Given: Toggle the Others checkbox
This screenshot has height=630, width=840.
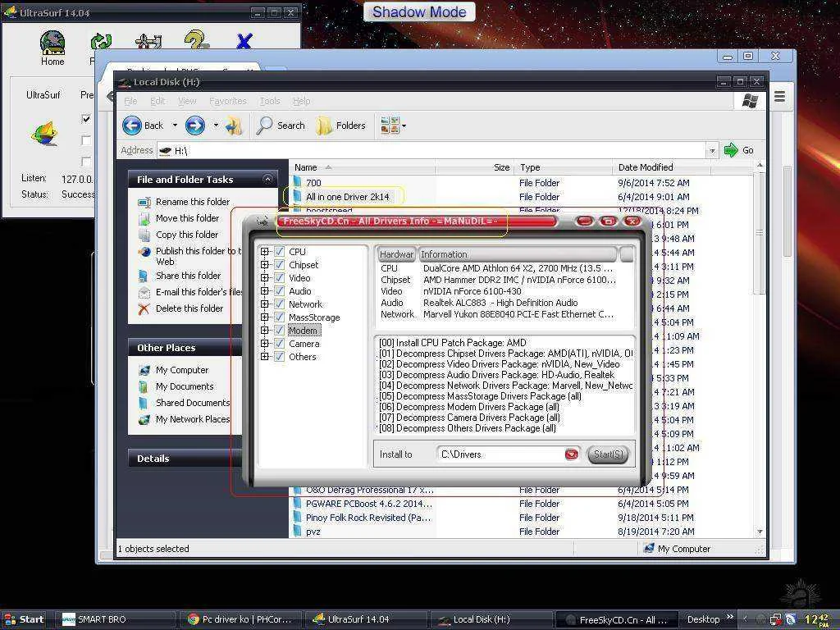Looking at the screenshot, I should point(279,356).
